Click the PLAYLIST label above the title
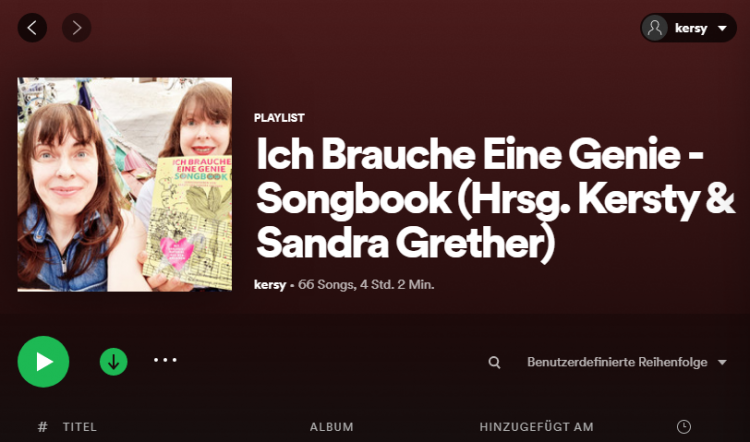This screenshot has width=750, height=442. [x=279, y=118]
